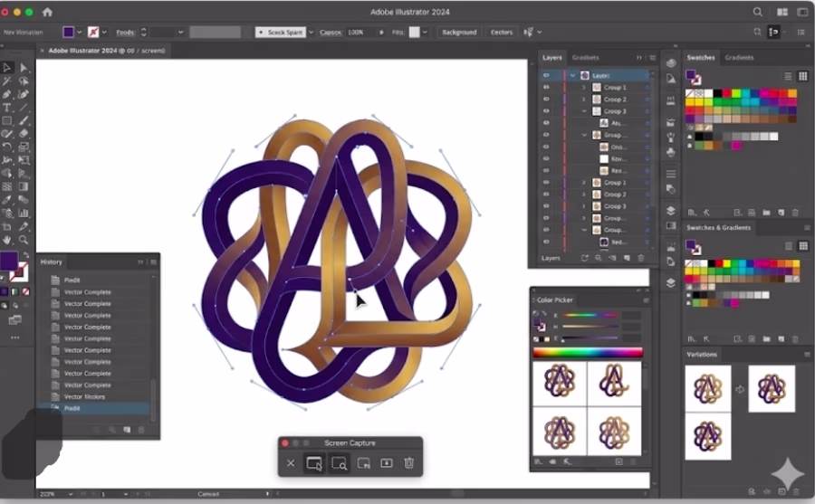Toggle visibility of Red sublayer
This screenshot has width=815, height=504.
tap(546, 242)
